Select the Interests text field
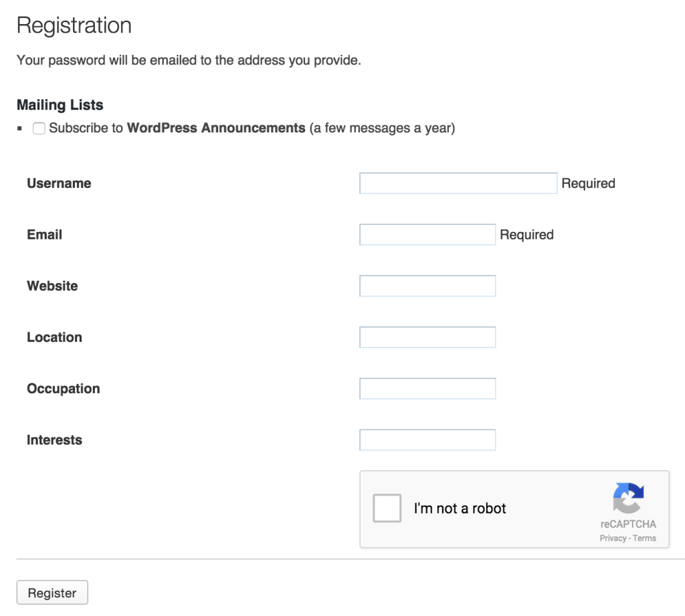Image resolution: width=685 pixels, height=616 pixels. [427, 440]
